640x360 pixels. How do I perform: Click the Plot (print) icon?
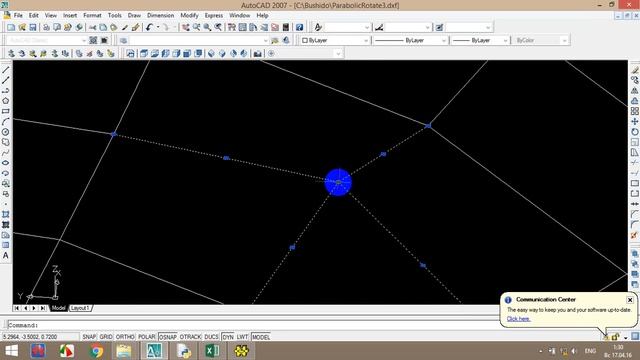[x=47, y=27]
